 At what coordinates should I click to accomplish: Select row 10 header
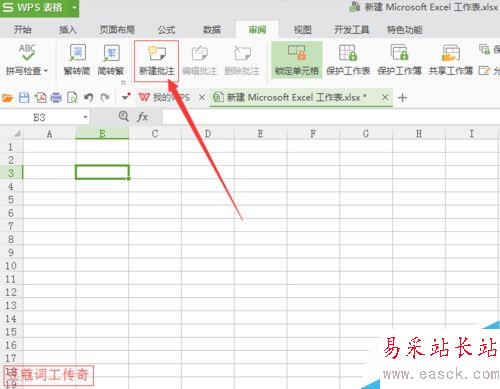tap(11, 265)
